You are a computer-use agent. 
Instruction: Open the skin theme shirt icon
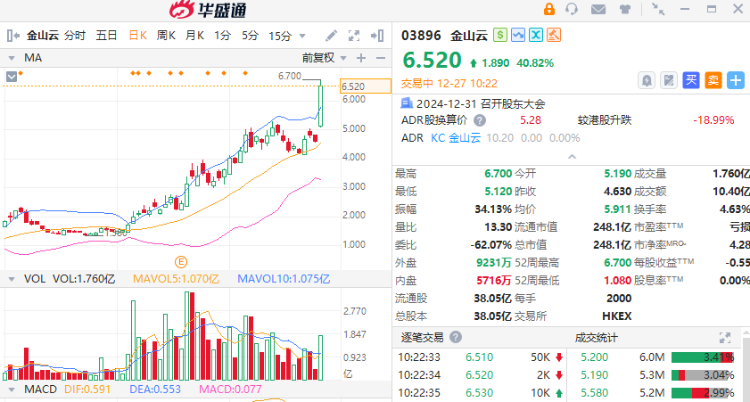[x=625, y=9]
